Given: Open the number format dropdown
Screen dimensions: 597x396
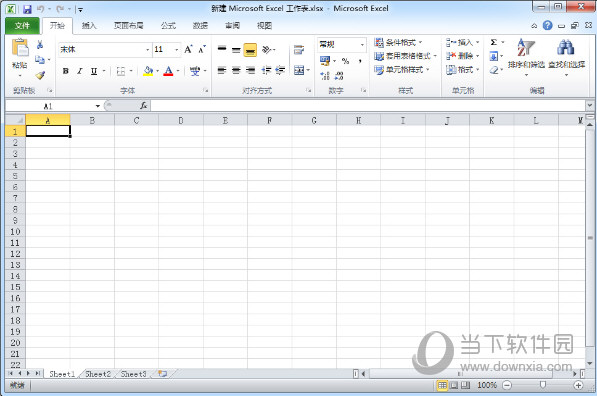Looking at the screenshot, I should click(x=362, y=45).
